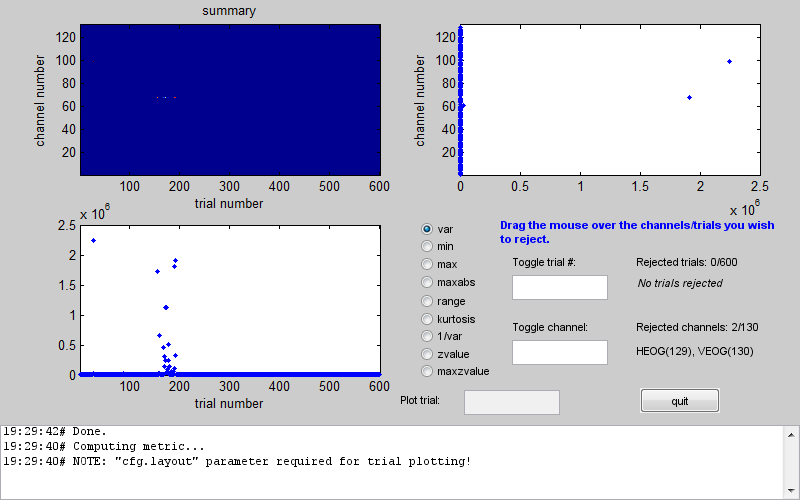This screenshot has width=800, height=500.
Task: Choose the max metric option
Action: [x=428, y=265]
